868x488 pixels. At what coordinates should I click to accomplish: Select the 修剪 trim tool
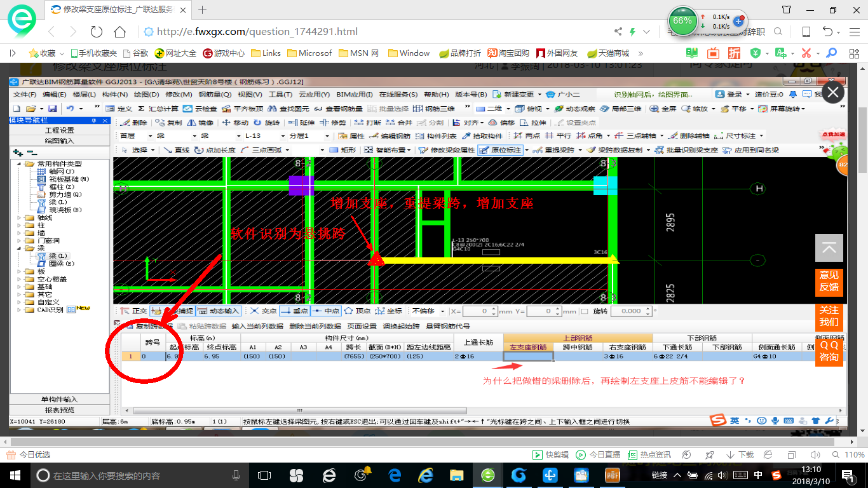(333, 123)
